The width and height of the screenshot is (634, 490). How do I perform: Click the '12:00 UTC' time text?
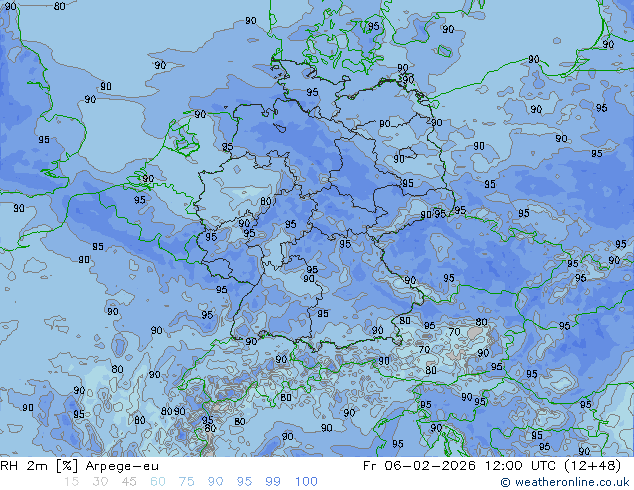(522, 466)
